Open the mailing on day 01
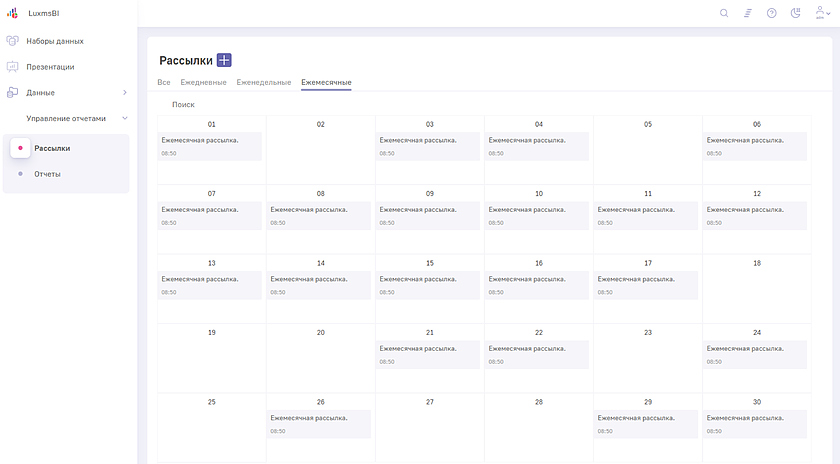The width and height of the screenshot is (840, 464). pyautogui.click(x=211, y=146)
